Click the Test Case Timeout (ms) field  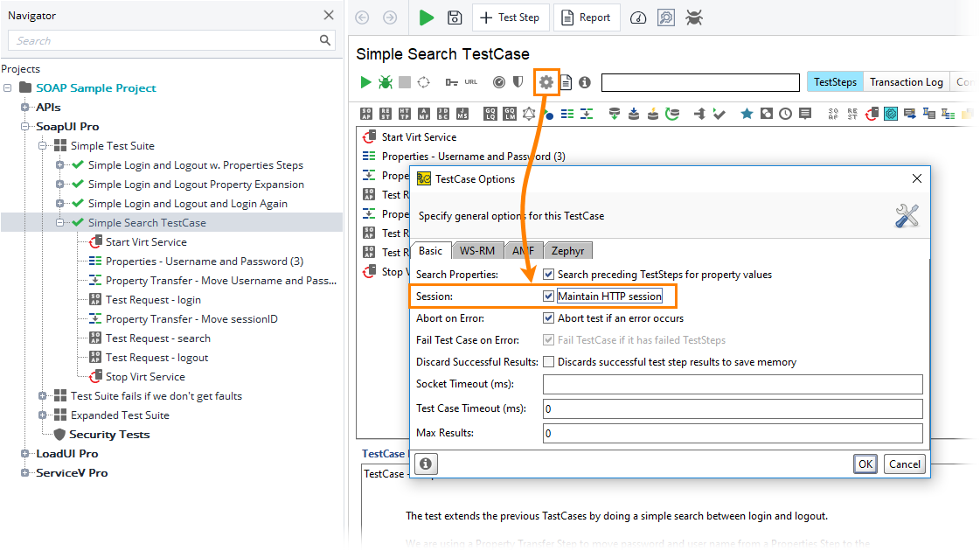(733, 408)
